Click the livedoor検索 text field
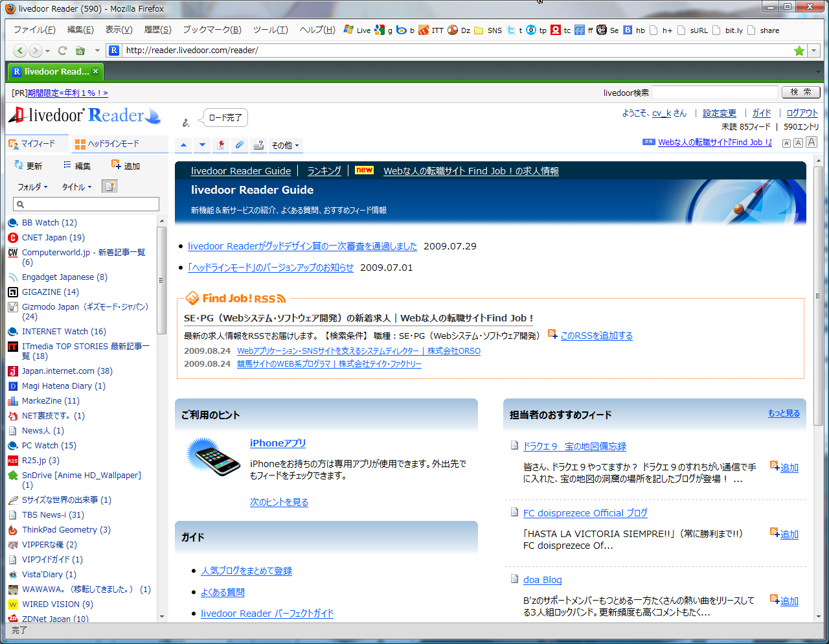Viewport: 829px width, 644px height. tap(714, 93)
